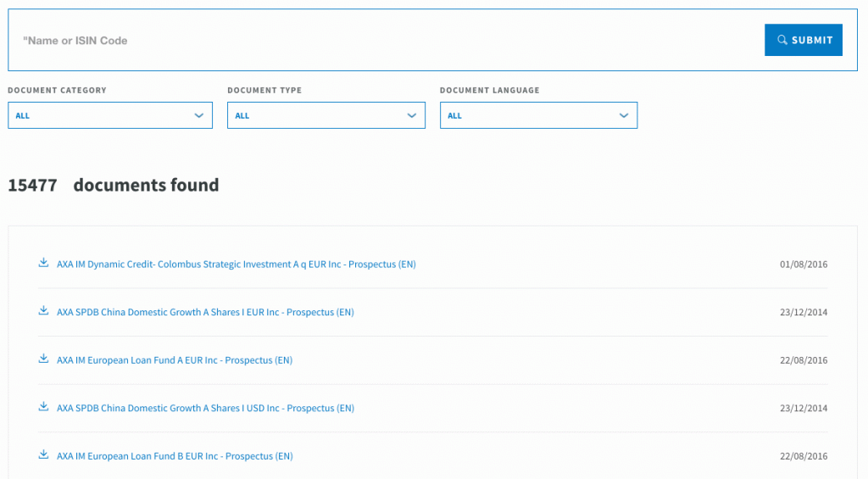This screenshot has height=479, width=868.
Task: Download AXA IM European Loan Fund B icon
Action: point(43,454)
